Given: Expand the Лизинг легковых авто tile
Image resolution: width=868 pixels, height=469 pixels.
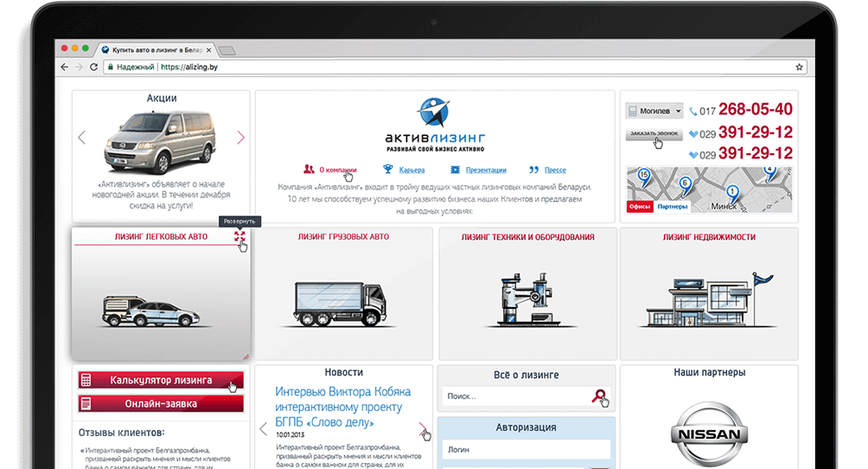Looking at the screenshot, I should 239,236.
